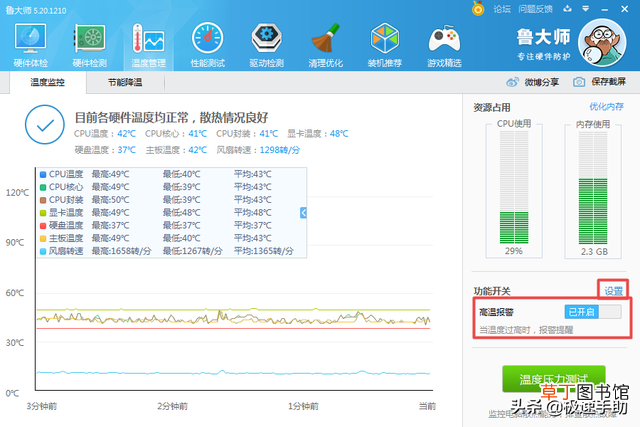Toggle 主板温度 orange legend swatch

click(x=43, y=239)
